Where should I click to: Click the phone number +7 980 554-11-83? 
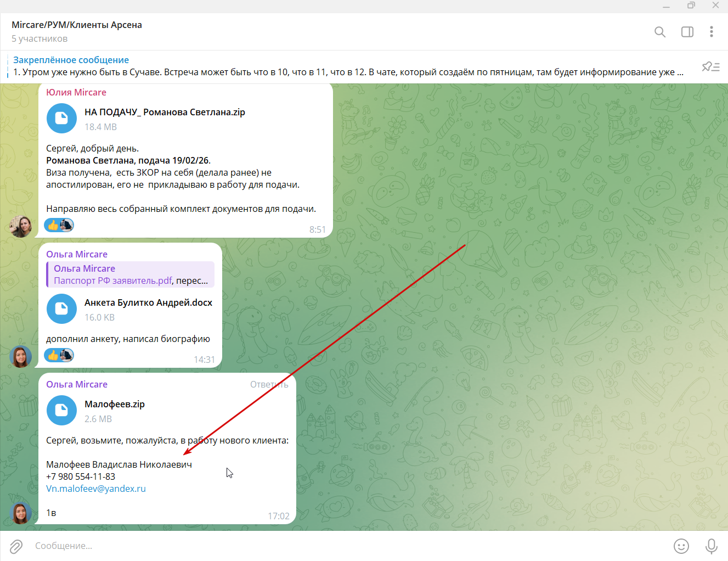(81, 476)
